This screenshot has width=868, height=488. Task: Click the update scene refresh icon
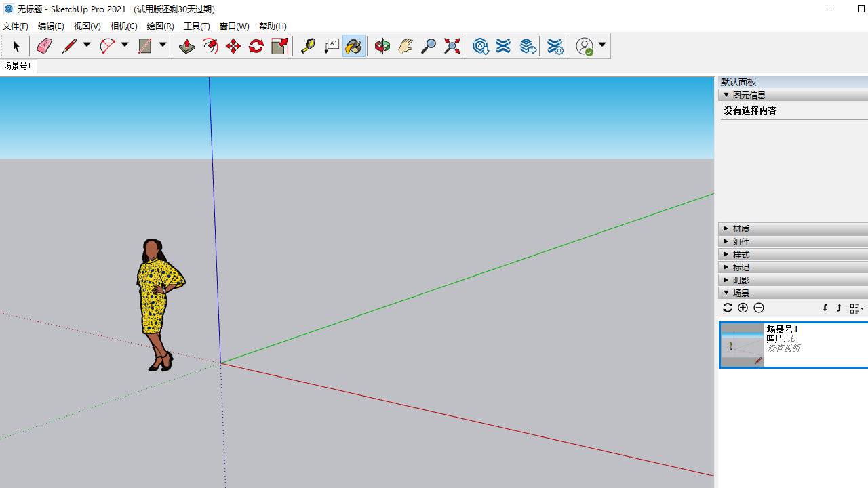click(x=727, y=308)
